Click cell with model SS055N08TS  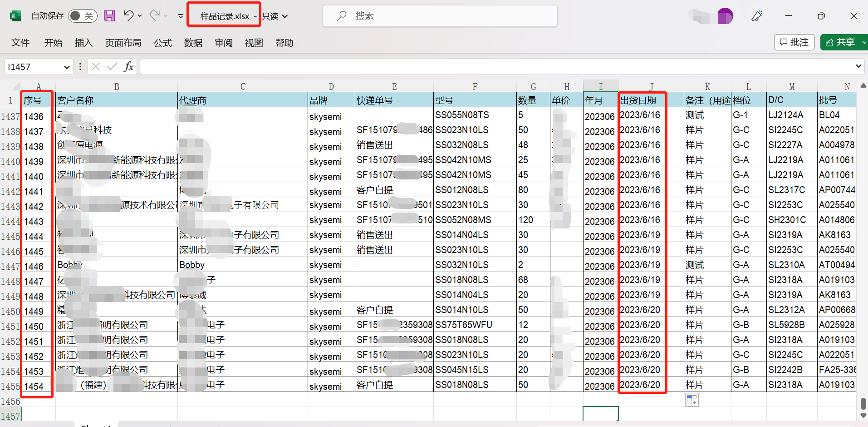475,115
